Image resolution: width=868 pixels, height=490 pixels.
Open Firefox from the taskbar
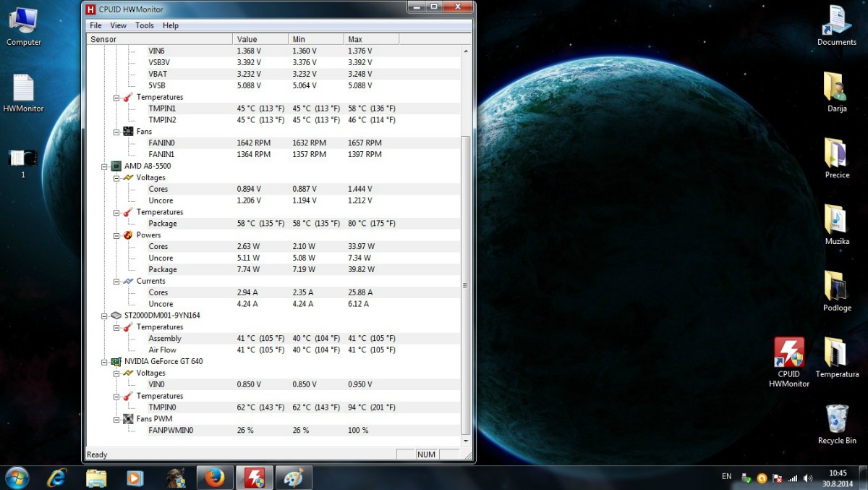pyautogui.click(x=215, y=478)
